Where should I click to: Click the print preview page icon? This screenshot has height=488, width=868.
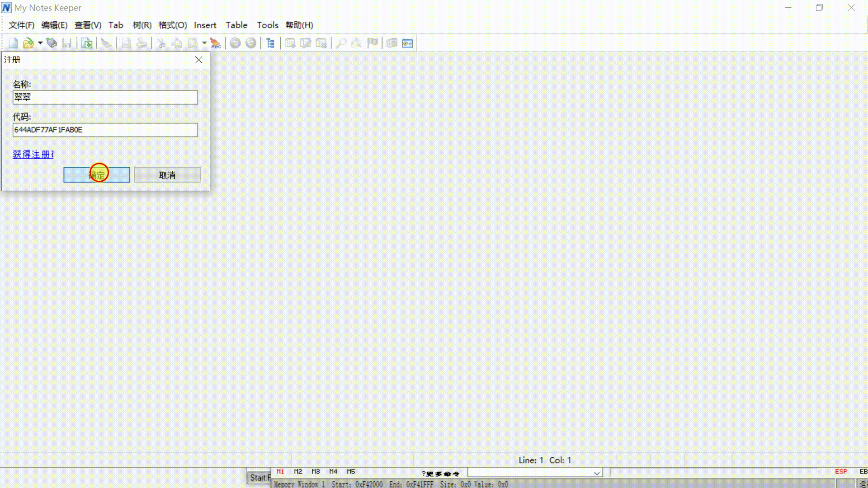coord(126,43)
